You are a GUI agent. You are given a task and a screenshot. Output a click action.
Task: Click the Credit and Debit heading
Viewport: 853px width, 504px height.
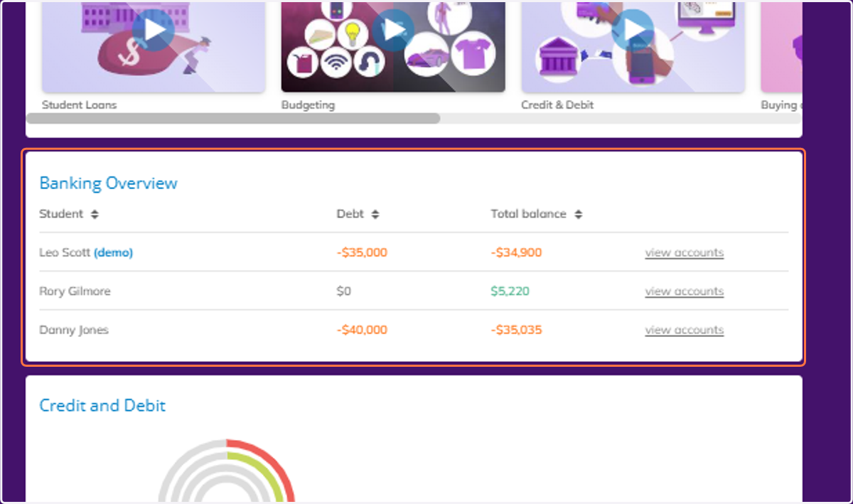click(x=102, y=406)
